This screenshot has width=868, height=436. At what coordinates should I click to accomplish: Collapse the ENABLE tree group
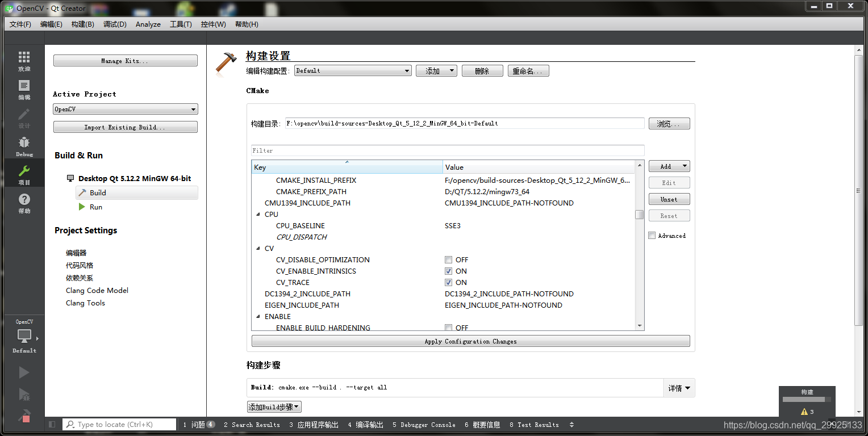coord(258,317)
